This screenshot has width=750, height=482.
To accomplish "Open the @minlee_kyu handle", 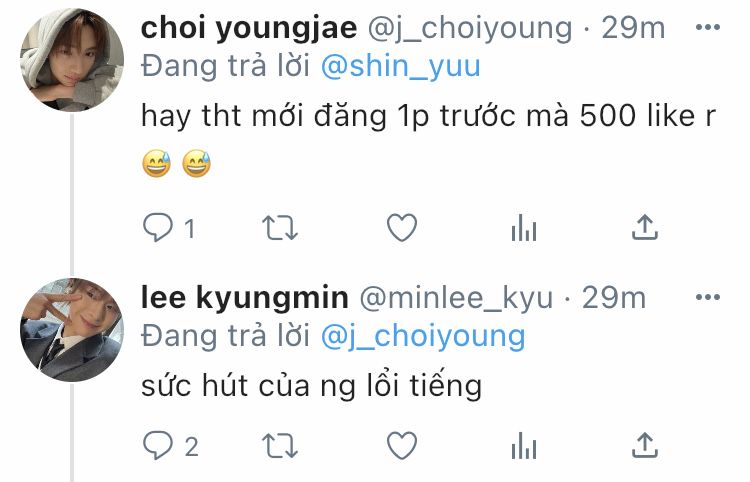I will tap(456, 298).
